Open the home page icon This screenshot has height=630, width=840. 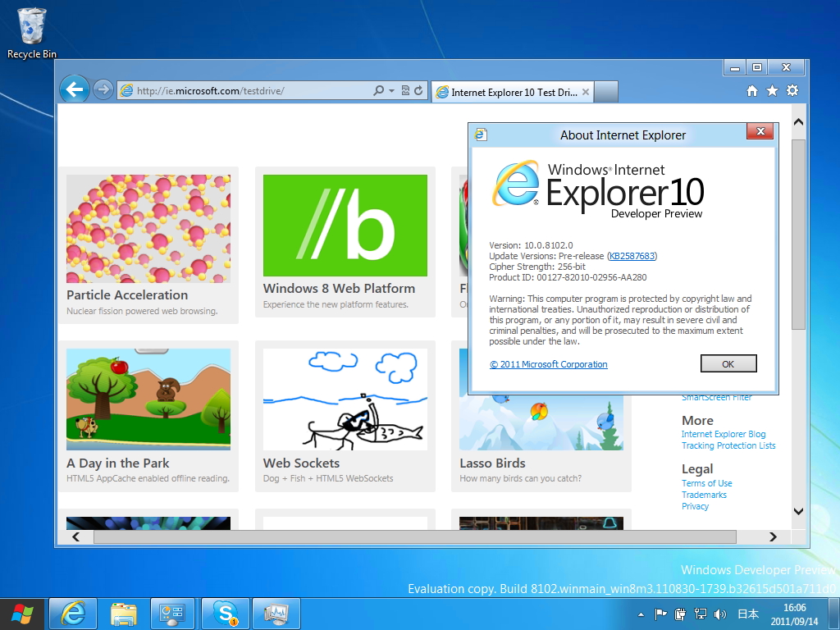(x=751, y=91)
